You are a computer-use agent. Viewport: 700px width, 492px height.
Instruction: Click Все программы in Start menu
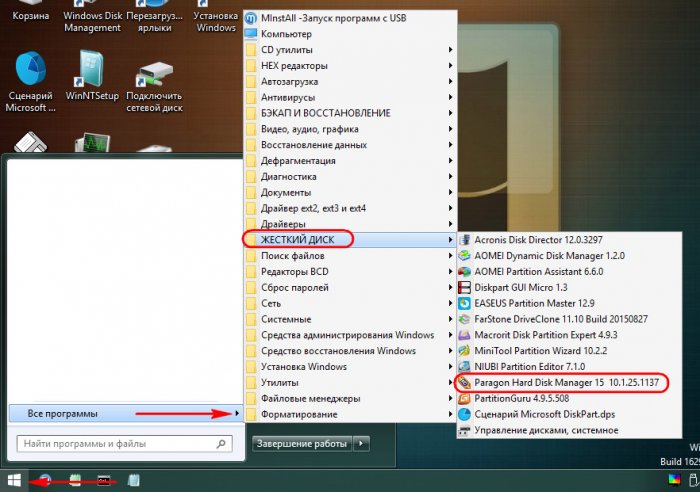(125, 414)
